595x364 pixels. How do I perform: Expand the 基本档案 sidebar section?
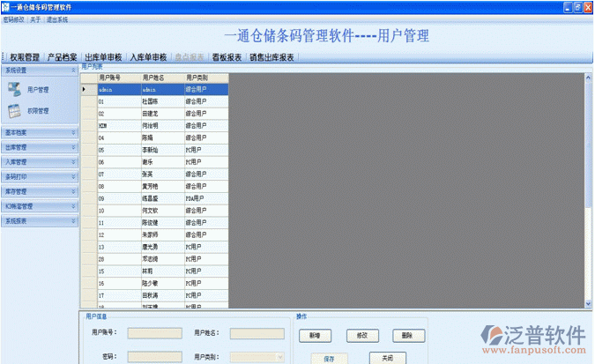pyautogui.click(x=73, y=133)
